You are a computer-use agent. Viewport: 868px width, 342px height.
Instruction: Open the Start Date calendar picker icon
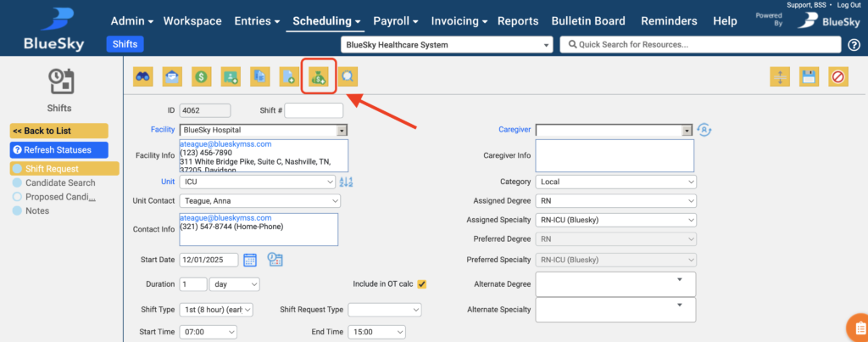(250, 260)
